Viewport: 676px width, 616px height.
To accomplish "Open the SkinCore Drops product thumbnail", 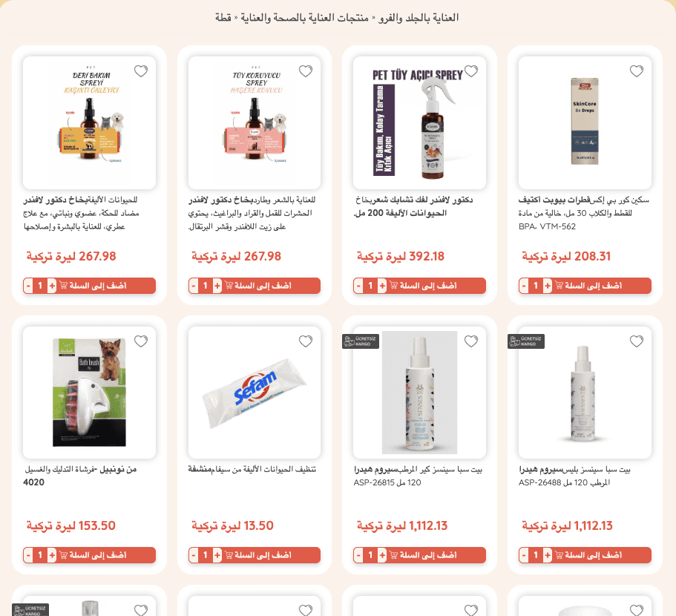I will tap(585, 122).
